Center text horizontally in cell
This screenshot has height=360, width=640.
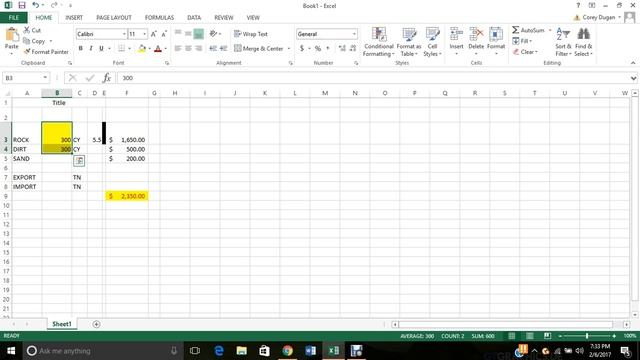[x=188, y=49]
